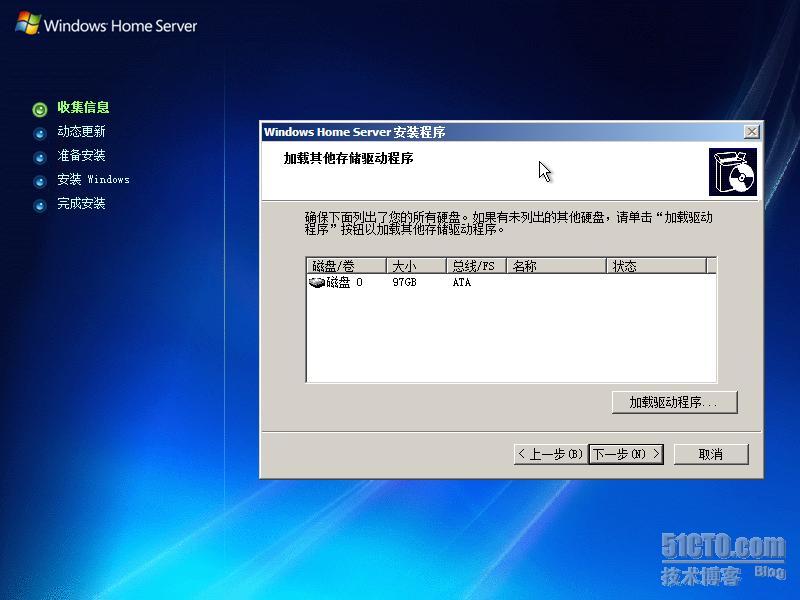Image resolution: width=800 pixels, height=600 pixels.
Task: Click the 安装 Windows step label
Action: pyautogui.click(x=93, y=180)
